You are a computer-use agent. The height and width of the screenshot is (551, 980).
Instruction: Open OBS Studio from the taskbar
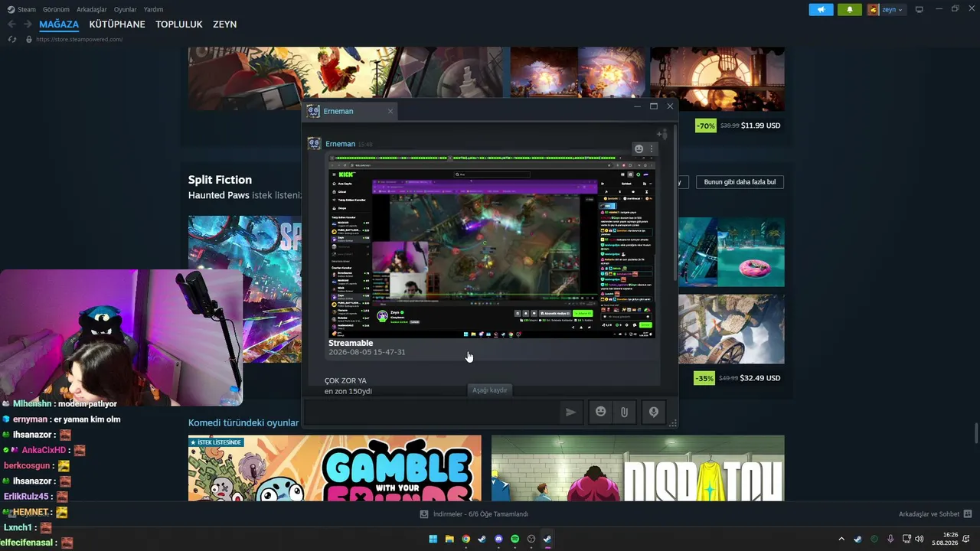pyautogui.click(x=531, y=539)
